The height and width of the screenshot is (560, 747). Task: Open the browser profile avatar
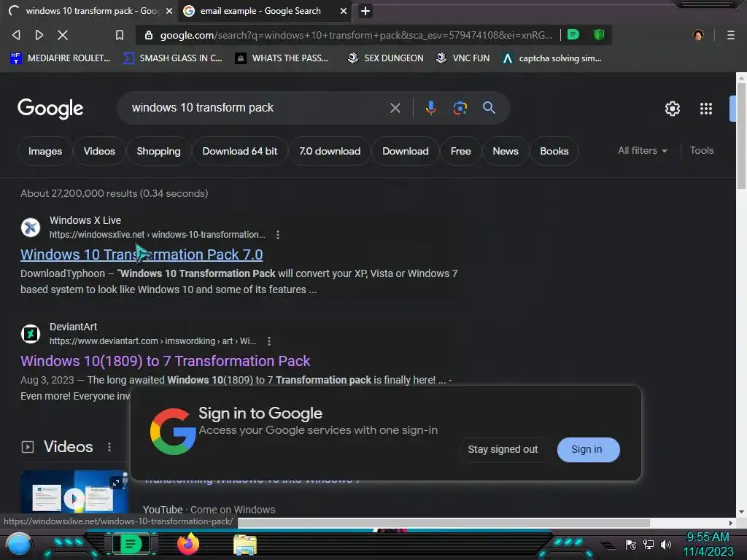click(698, 35)
